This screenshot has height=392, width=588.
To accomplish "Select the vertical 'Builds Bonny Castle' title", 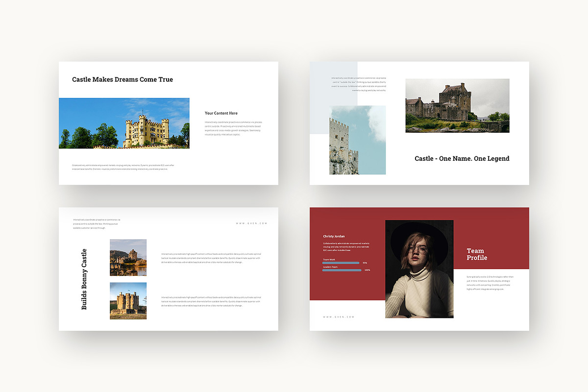I will coord(84,279).
